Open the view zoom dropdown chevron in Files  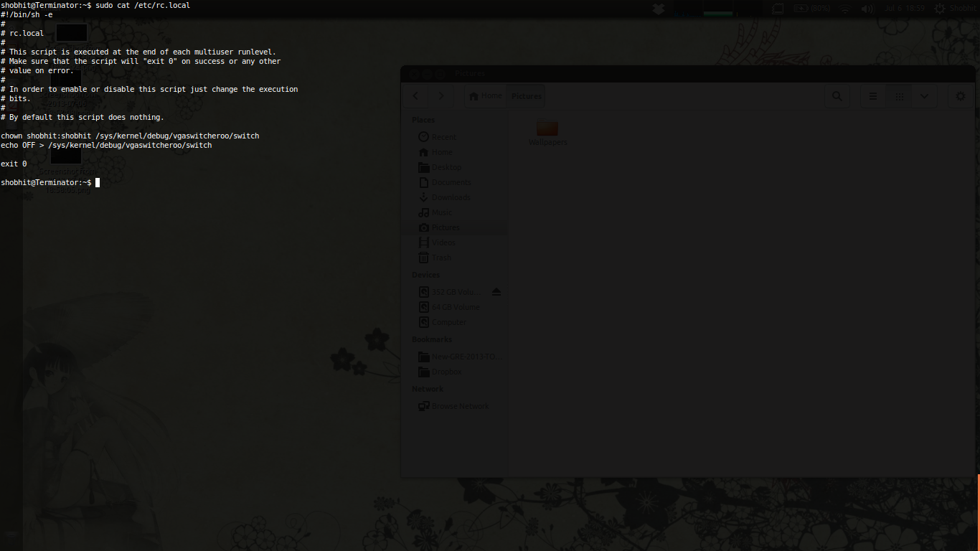(x=924, y=95)
